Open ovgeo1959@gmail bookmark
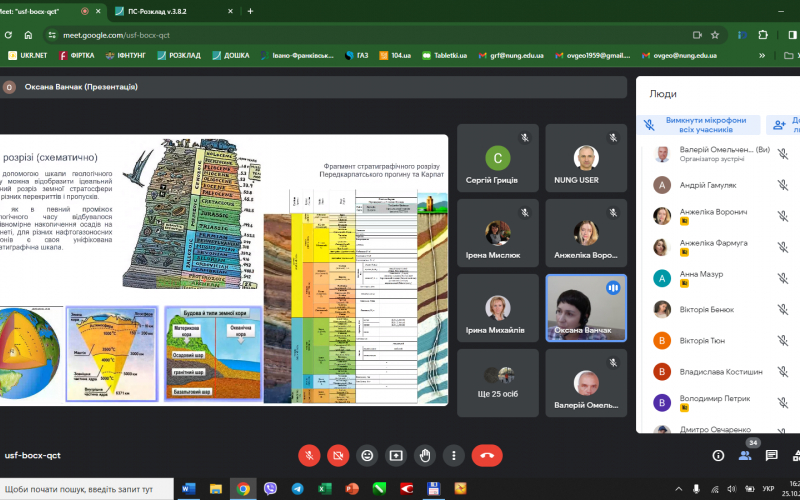Viewport: 800px width, 500px height. pos(593,55)
